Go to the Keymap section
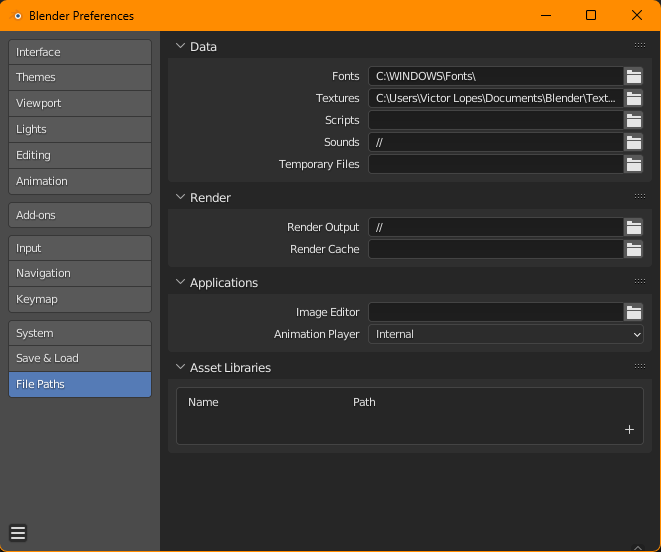The width and height of the screenshot is (661, 552). click(x=80, y=299)
